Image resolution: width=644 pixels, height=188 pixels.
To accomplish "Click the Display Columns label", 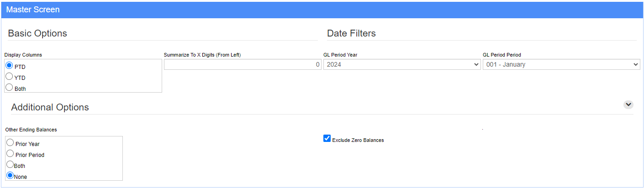I will 23,55.
